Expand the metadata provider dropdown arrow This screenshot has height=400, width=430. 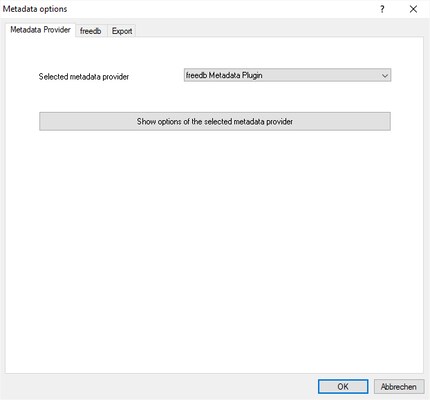pos(385,76)
